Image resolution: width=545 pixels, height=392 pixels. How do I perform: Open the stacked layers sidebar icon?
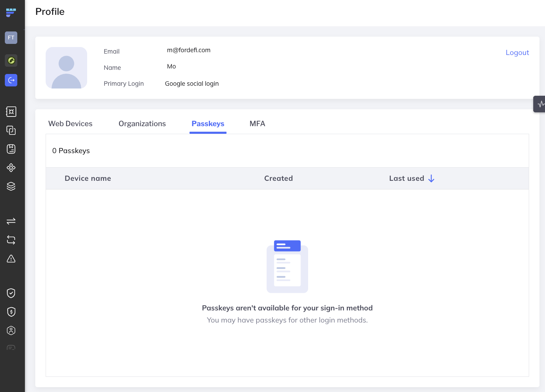pyautogui.click(x=11, y=186)
